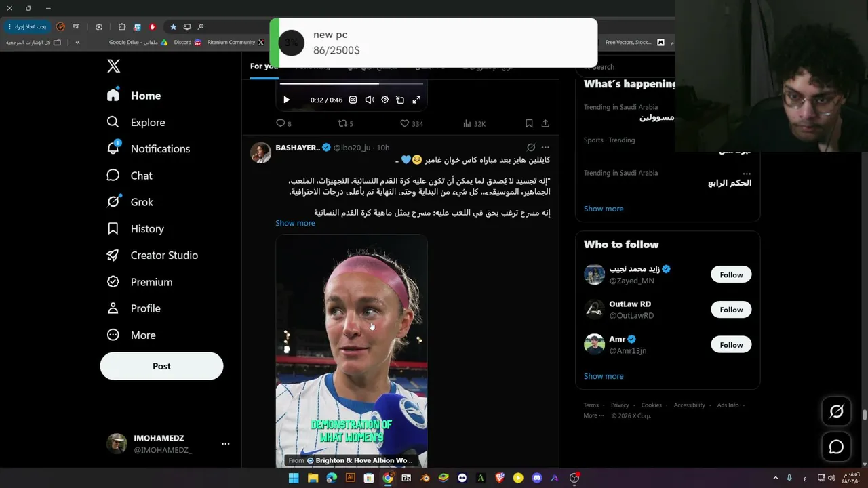Expand the More footer options
The image size is (868, 488).
click(x=593, y=416)
